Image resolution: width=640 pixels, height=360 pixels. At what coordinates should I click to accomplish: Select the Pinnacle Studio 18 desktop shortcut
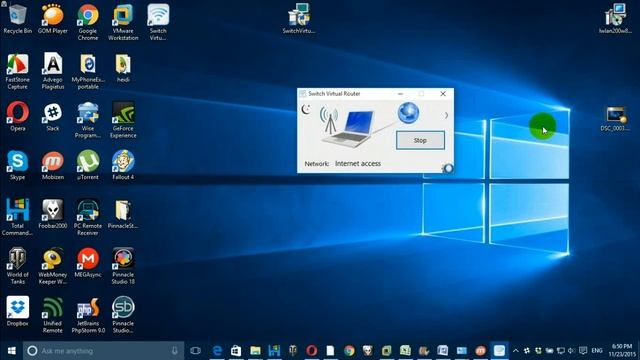(123, 266)
